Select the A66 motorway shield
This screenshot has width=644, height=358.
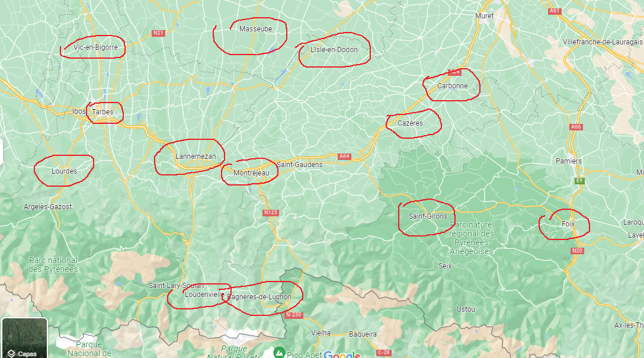pos(576,127)
